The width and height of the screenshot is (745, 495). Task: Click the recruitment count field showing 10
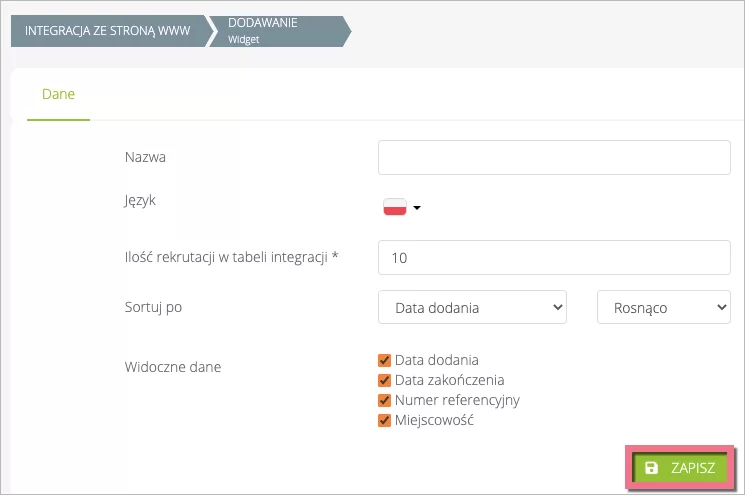coord(554,258)
